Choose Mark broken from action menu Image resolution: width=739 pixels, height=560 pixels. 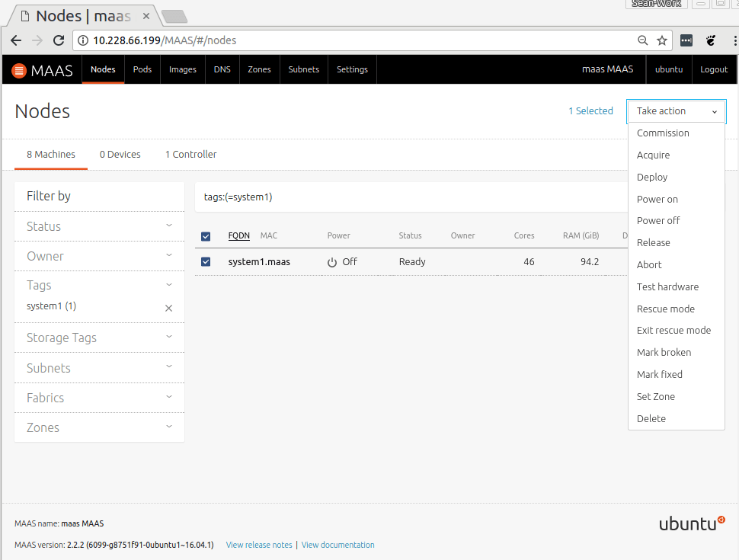coord(677,353)
